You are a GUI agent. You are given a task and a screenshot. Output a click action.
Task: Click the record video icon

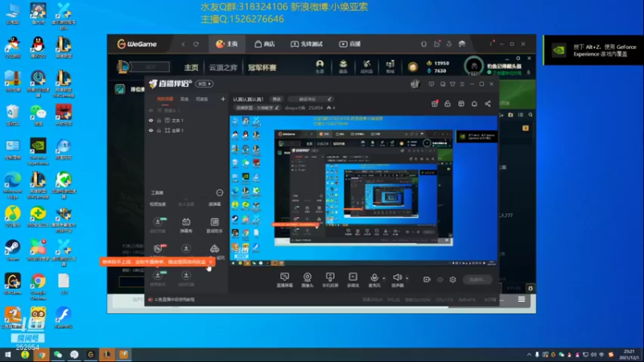click(427, 279)
